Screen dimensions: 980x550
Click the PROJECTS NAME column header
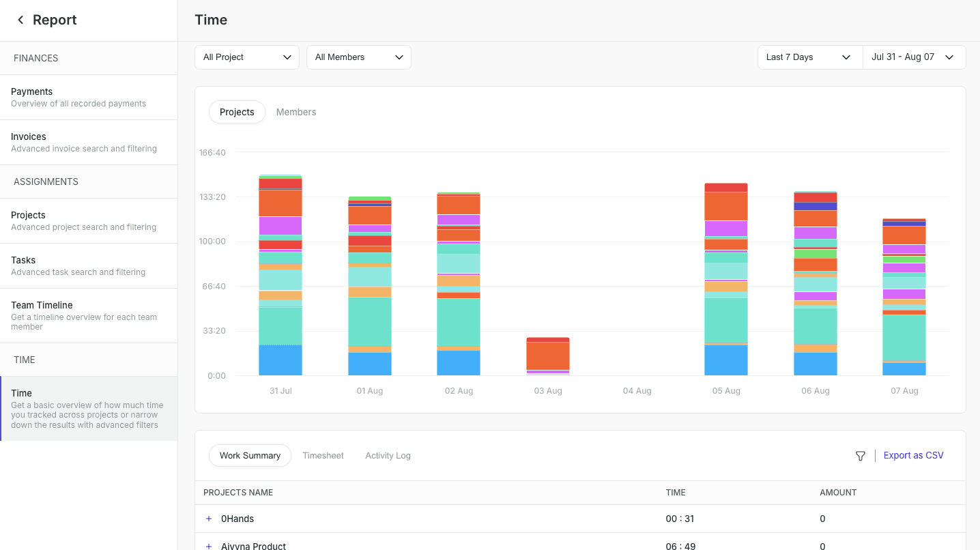click(238, 492)
